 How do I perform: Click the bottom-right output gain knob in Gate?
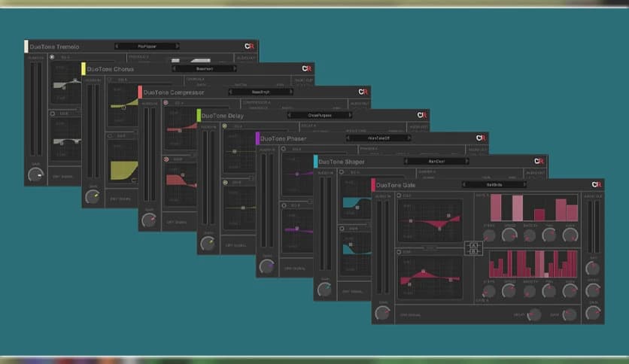click(593, 313)
